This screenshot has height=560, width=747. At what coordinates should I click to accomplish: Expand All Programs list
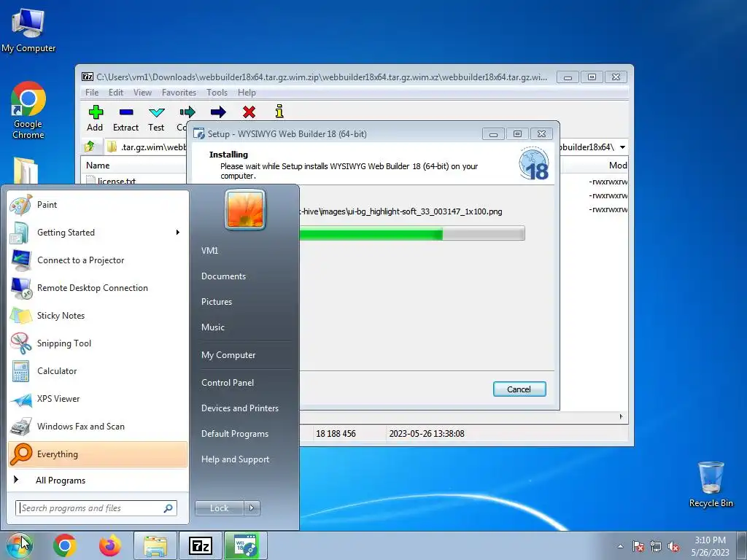tap(98, 481)
